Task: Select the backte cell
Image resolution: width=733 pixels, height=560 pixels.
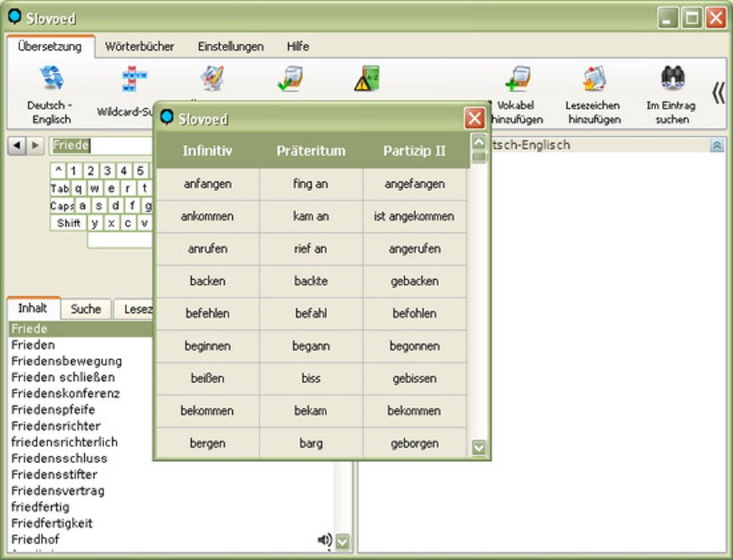Action: click(x=311, y=281)
